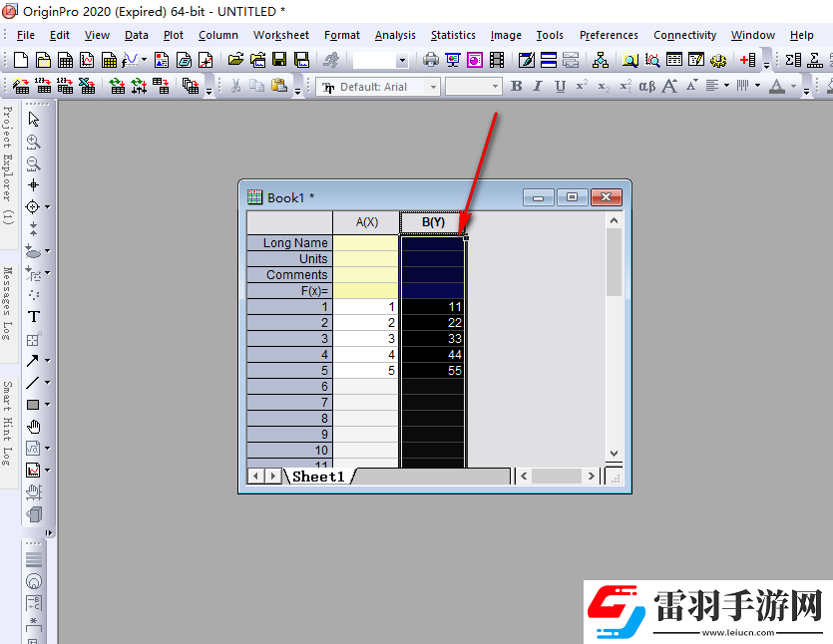This screenshot has width=833, height=644.
Task: Select the Zoom In tool
Action: click(x=33, y=142)
